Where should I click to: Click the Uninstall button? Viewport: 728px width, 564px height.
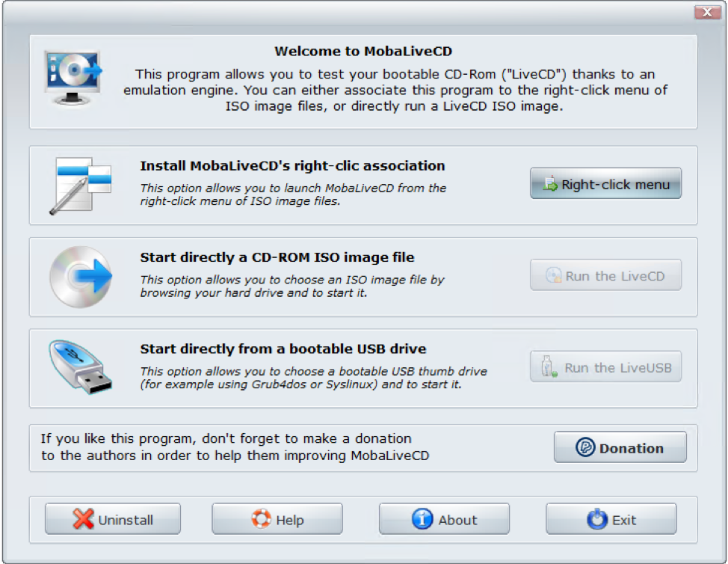pyautogui.click(x=113, y=519)
